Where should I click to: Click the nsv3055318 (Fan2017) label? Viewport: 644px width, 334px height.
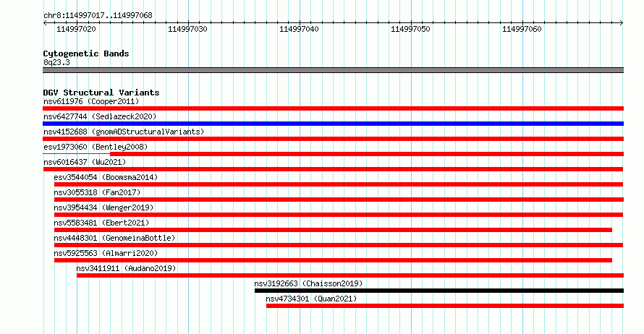coord(97,192)
